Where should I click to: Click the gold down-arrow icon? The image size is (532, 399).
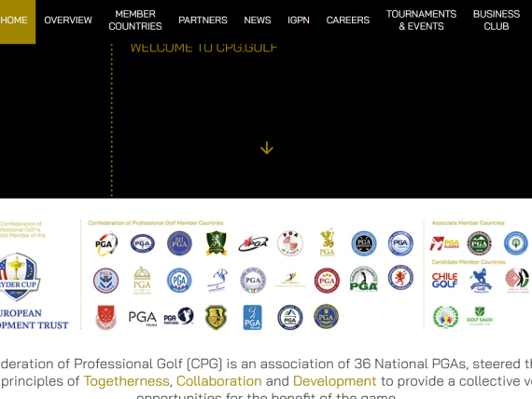pos(267,148)
